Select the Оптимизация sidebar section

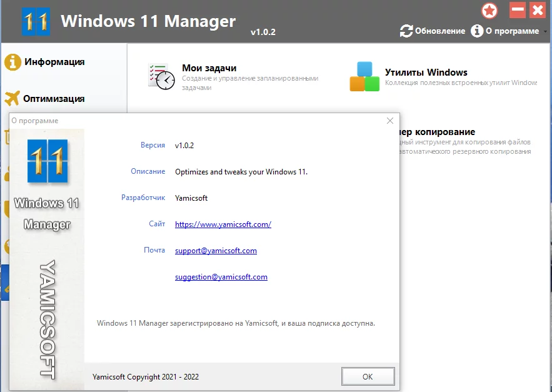(44, 98)
